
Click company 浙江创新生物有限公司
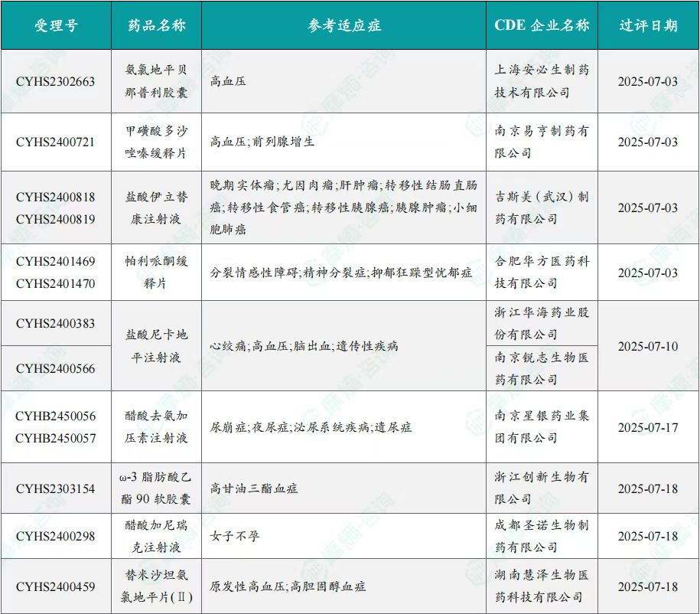[x=542, y=488]
